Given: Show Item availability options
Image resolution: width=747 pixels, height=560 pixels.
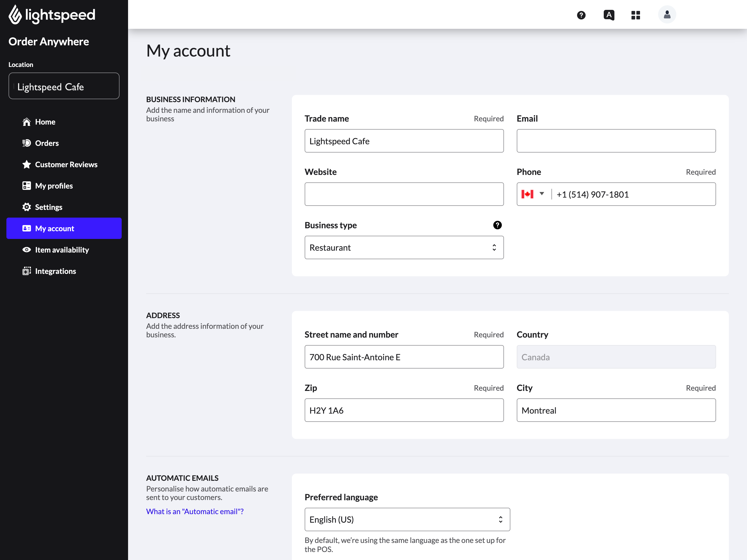Looking at the screenshot, I should click(x=62, y=250).
